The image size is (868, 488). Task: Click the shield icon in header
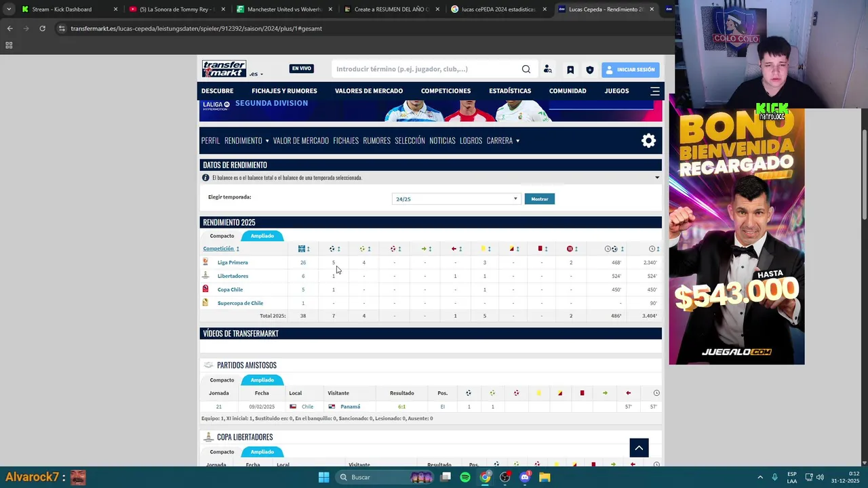pyautogui.click(x=590, y=69)
